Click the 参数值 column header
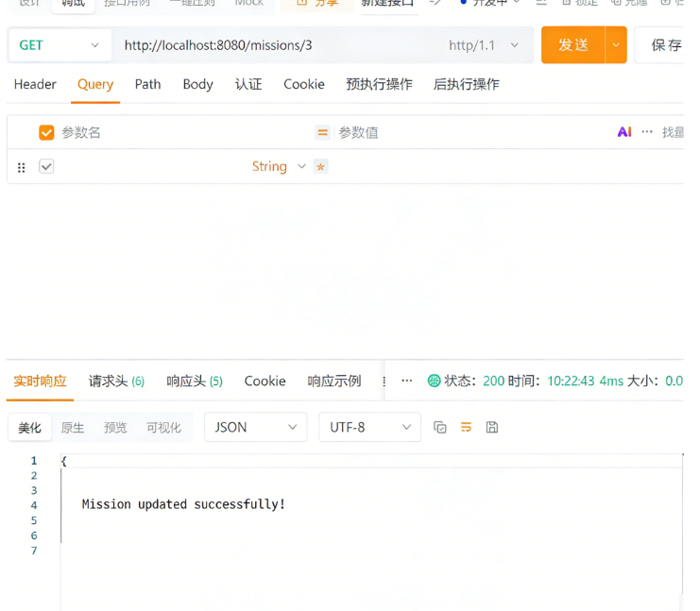The image size is (700, 611). [x=358, y=132]
